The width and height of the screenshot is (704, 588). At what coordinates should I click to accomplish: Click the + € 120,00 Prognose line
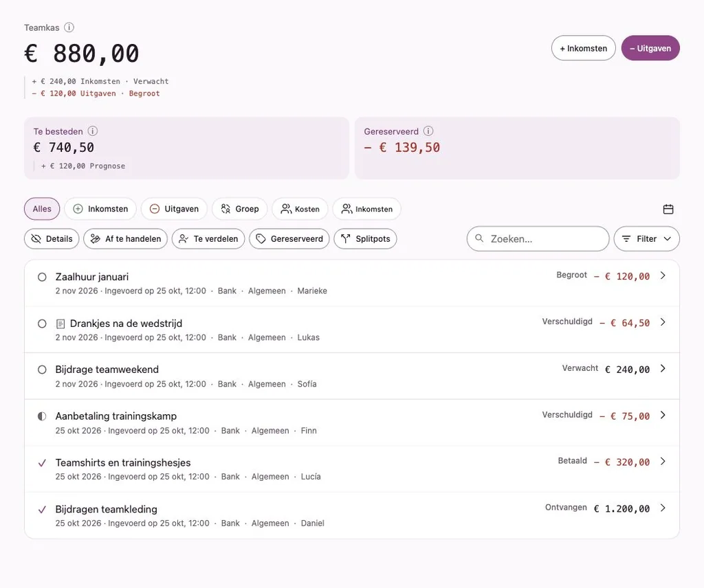pyautogui.click(x=83, y=166)
